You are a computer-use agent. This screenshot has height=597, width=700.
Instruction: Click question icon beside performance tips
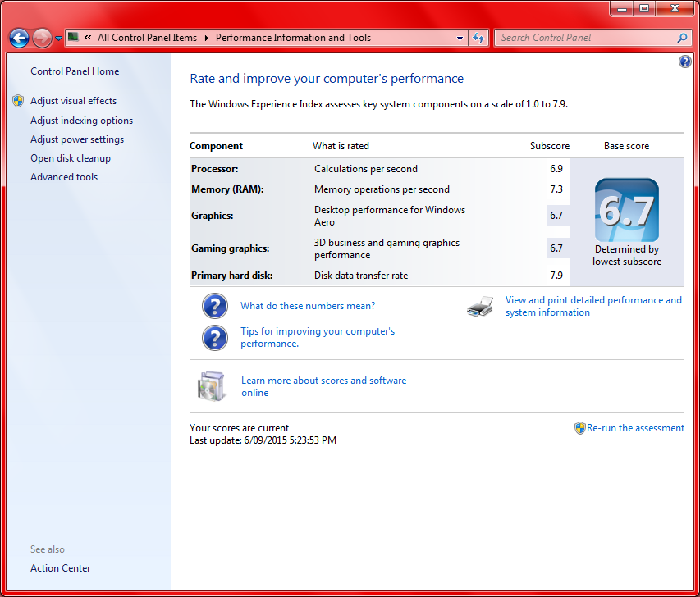[215, 338]
